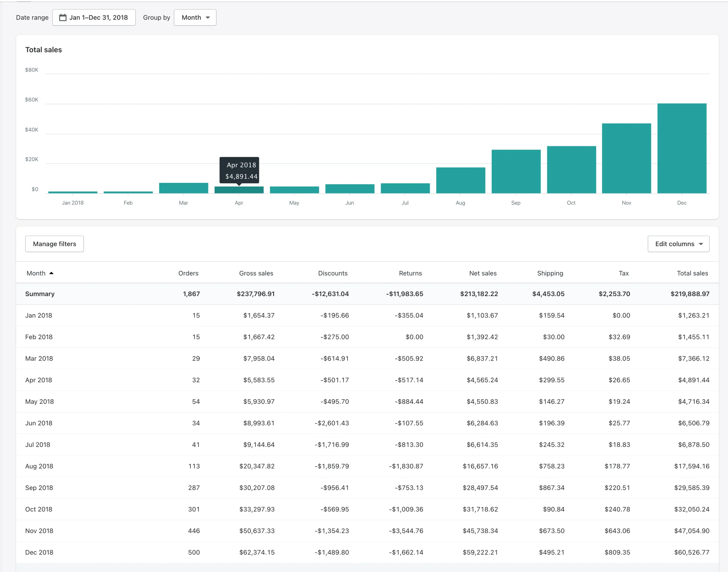Click the Jun bar in the chart
728x572 pixels.
click(349, 189)
